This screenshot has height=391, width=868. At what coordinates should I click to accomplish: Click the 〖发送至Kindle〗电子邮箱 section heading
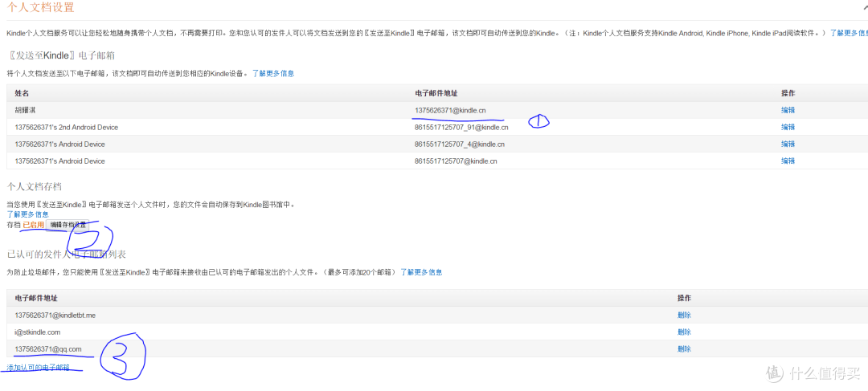tap(61, 55)
